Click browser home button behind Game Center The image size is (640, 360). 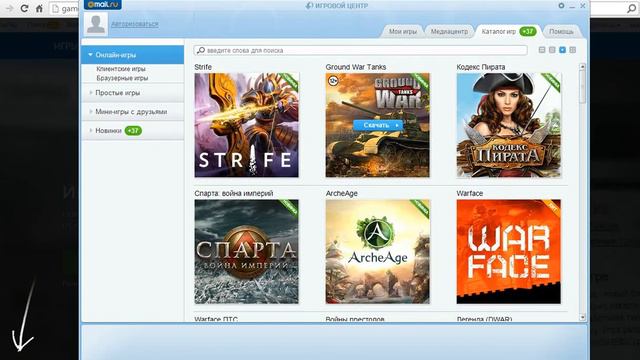(x=39, y=8)
